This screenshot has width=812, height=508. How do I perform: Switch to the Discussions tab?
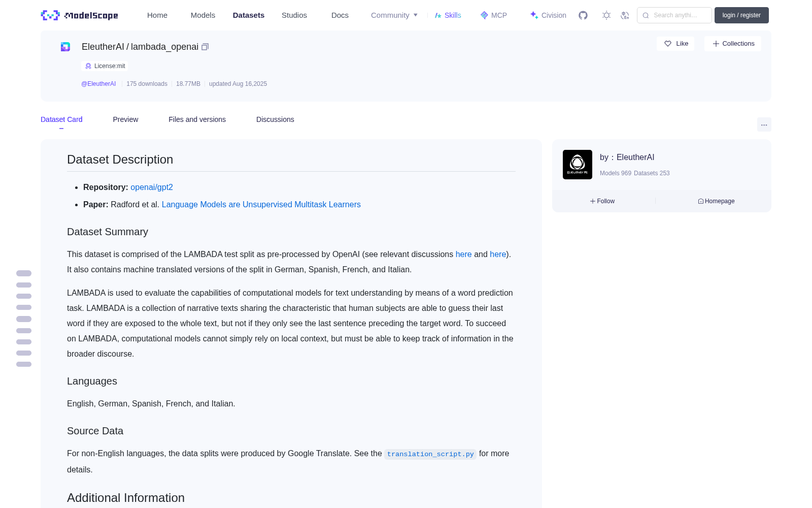click(275, 119)
